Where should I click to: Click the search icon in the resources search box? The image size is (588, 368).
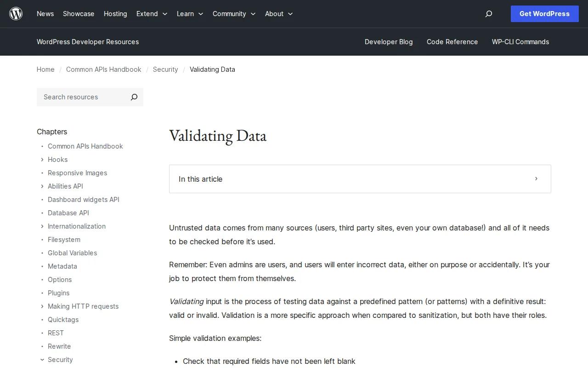(134, 97)
